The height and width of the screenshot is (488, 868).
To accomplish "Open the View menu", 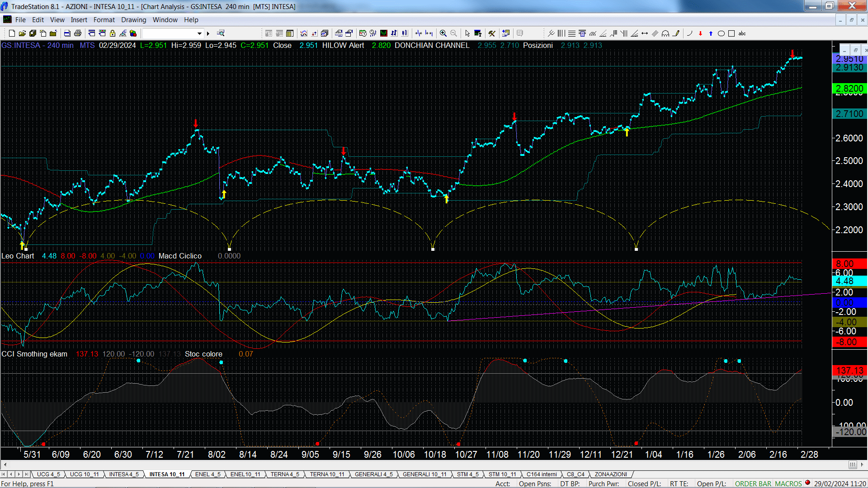I will (x=57, y=20).
